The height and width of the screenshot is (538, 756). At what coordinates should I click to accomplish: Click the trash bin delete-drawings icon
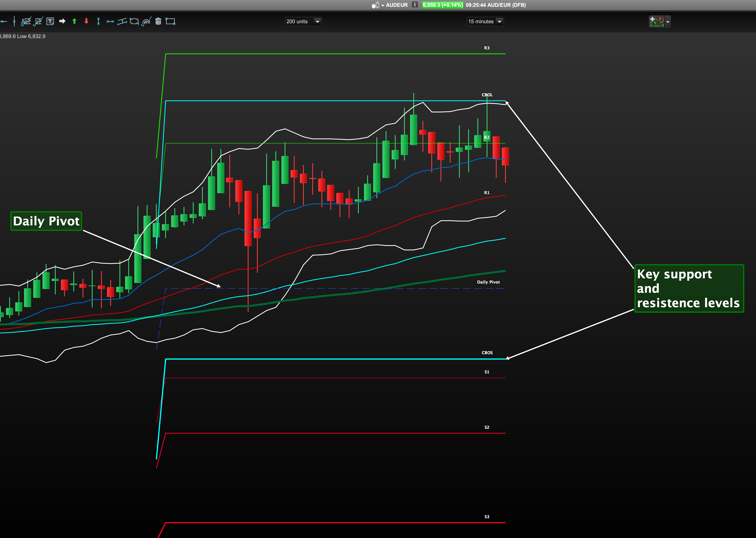(158, 21)
